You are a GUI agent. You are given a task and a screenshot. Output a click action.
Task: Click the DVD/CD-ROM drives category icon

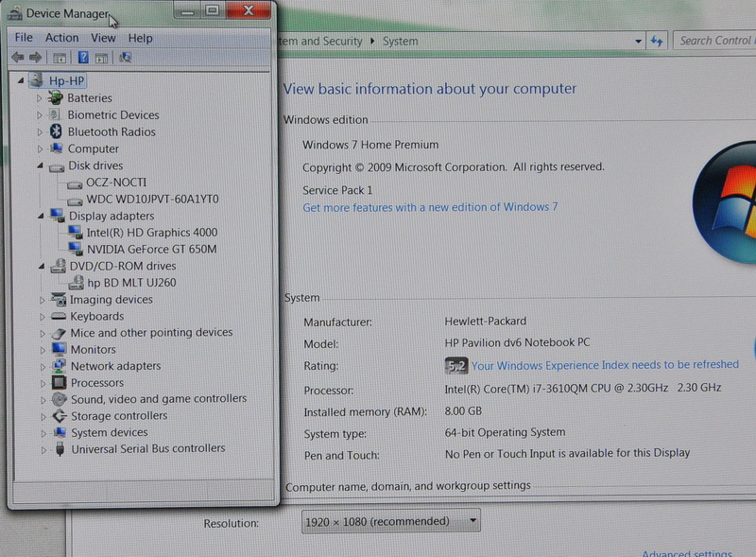tap(59, 266)
